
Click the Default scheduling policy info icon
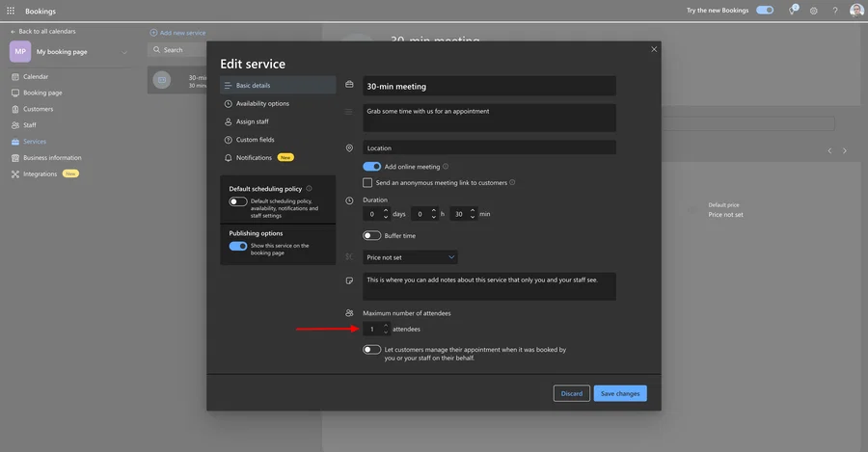tap(309, 189)
